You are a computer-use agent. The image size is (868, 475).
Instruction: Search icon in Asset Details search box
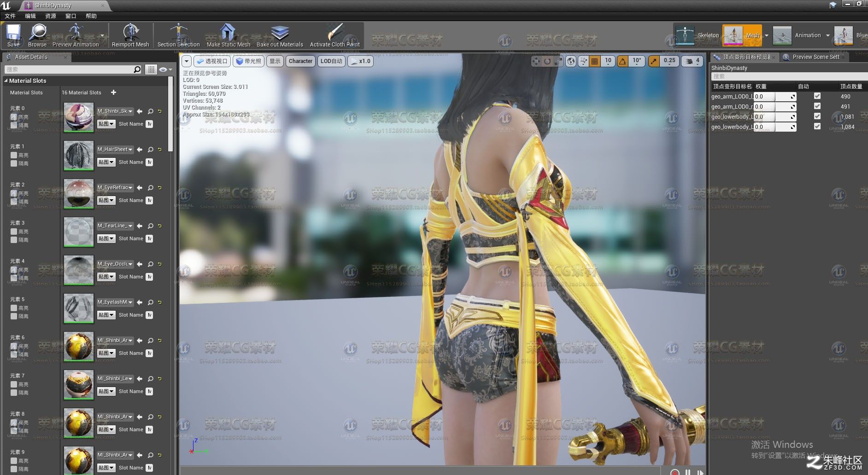click(137, 70)
